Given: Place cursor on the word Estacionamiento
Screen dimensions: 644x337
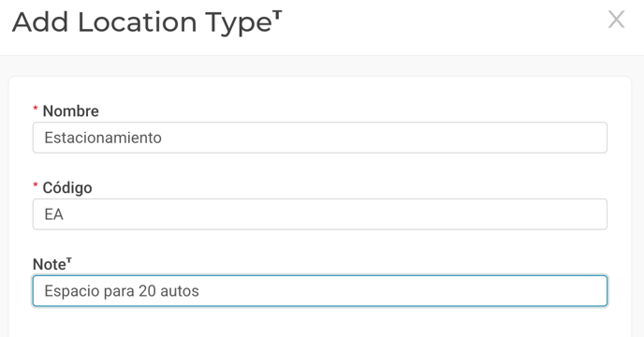Looking at the screenshot, I should 103,138.
